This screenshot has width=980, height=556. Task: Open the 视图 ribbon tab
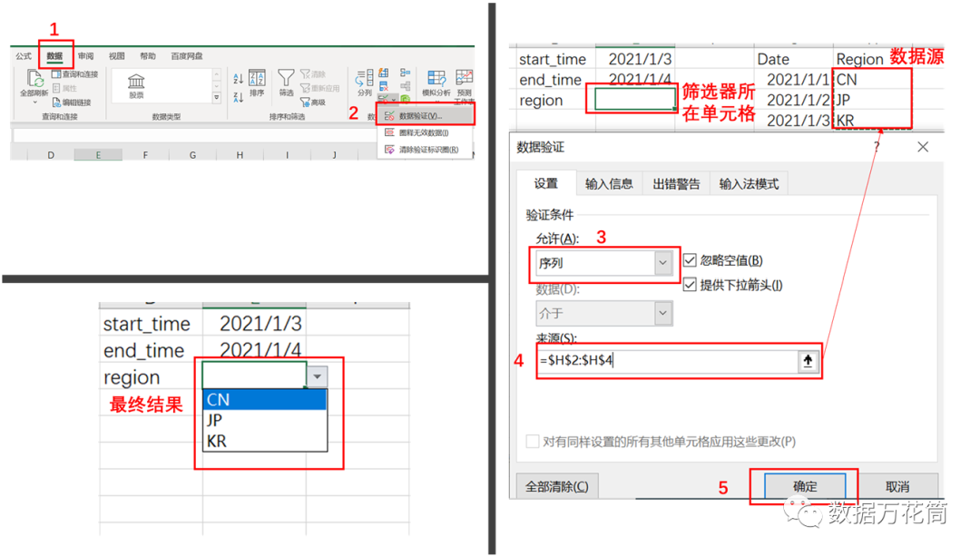(117, 56)
